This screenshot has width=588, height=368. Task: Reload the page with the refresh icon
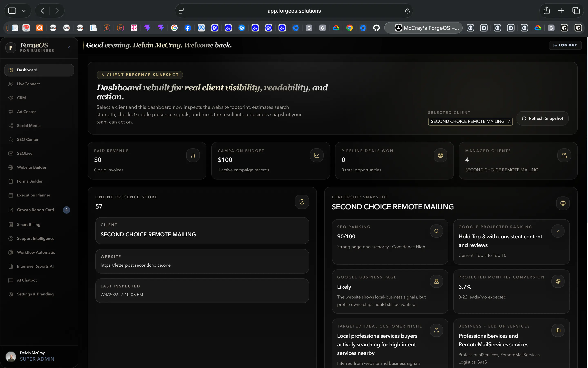[407, 11]
